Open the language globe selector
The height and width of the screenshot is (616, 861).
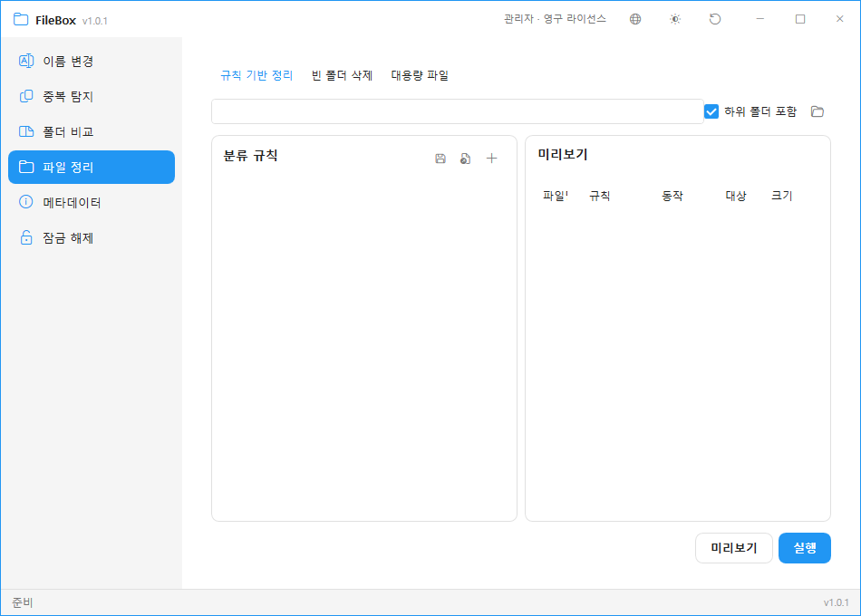(x=635, y=19)
